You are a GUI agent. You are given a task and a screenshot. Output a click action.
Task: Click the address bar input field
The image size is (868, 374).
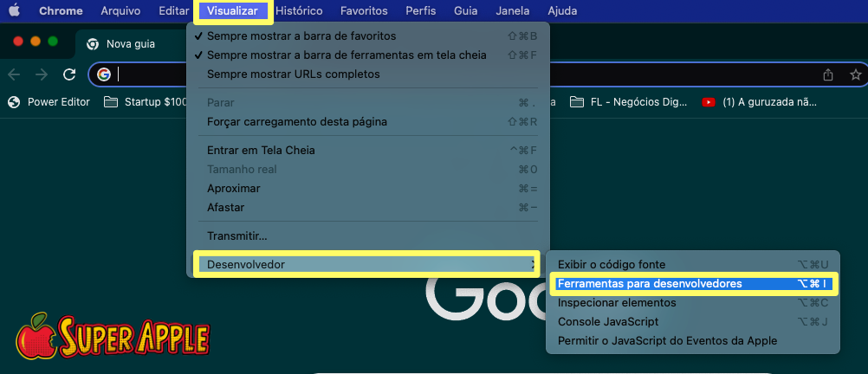[433, 74]
